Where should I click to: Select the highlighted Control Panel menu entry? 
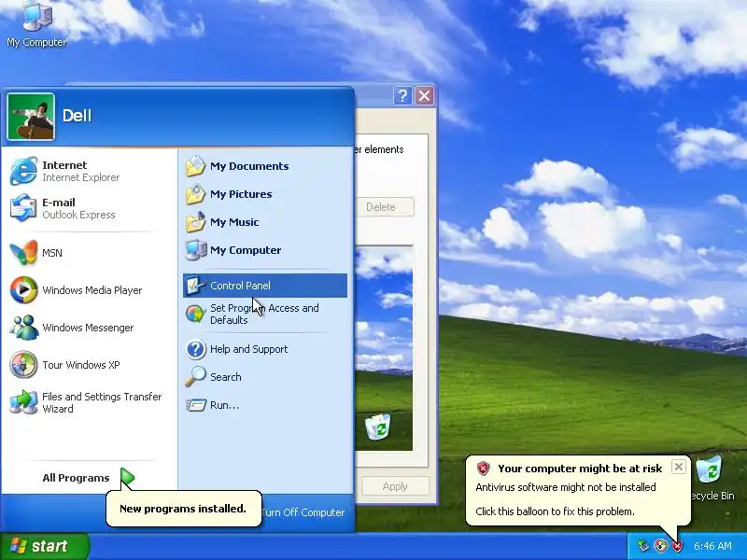click(x=265, y=286)
